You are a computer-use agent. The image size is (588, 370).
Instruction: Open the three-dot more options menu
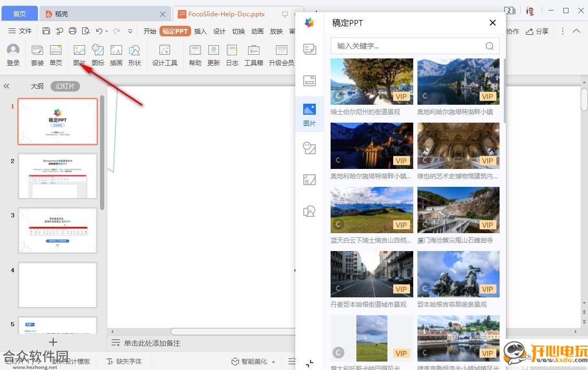click(563, 31)
